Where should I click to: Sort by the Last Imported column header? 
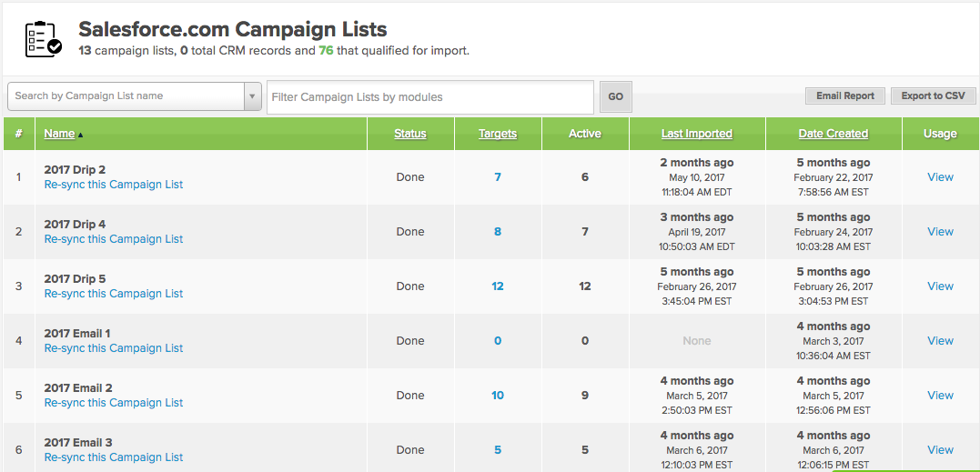pos(697,134)
